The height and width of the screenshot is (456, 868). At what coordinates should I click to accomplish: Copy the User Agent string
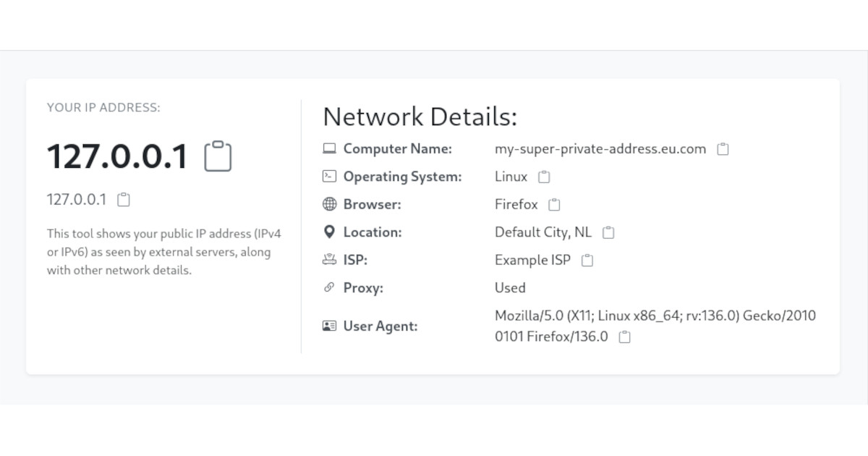tap(624, 336)
